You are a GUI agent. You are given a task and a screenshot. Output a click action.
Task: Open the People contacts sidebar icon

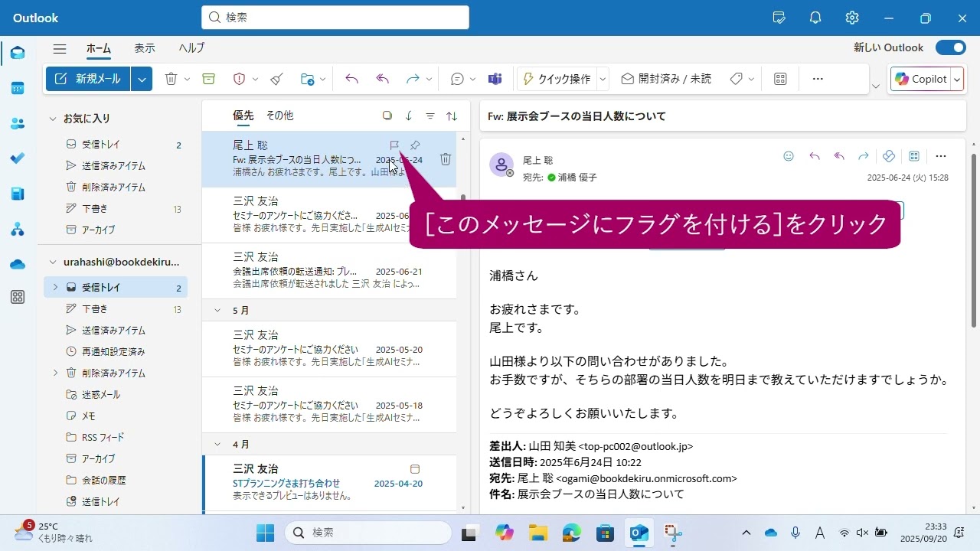(x=17, y=123)
